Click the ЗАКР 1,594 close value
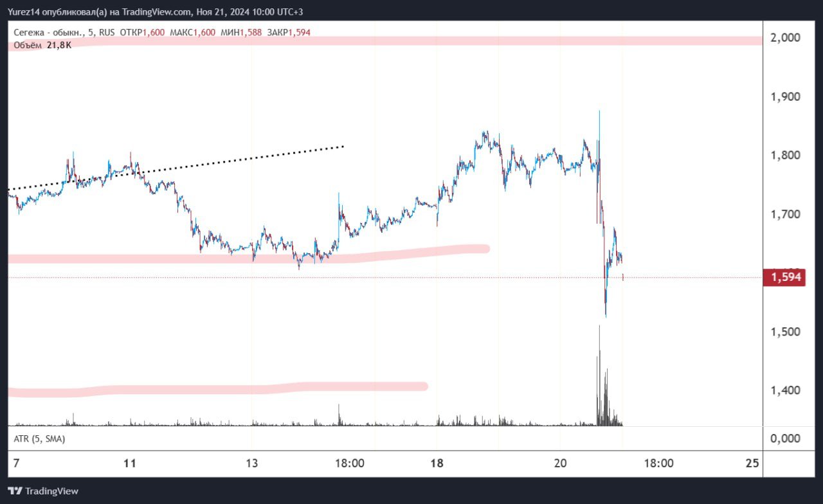 point(288,32)
